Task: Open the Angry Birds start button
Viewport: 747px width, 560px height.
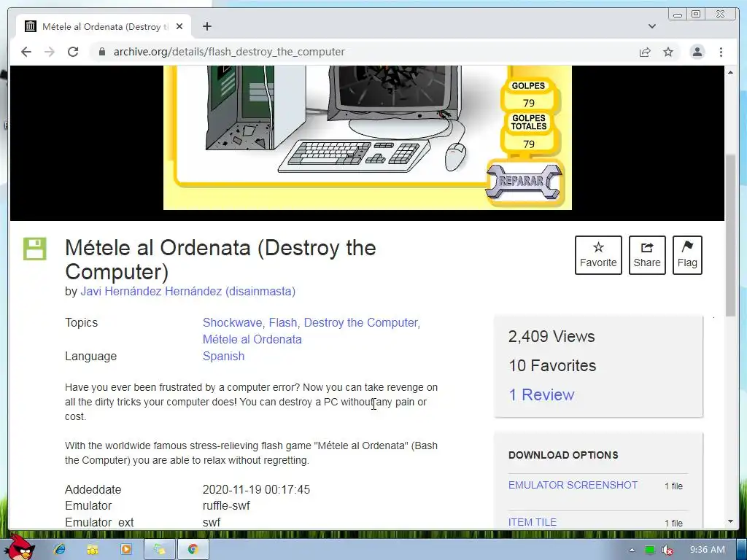Action: pyautogui.click(x=19, y=548)
